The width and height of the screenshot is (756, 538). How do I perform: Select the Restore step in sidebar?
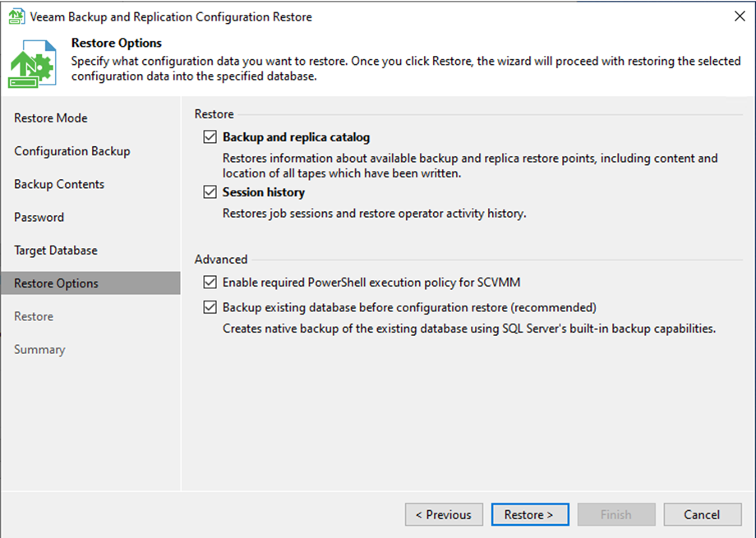coord(34,316)
